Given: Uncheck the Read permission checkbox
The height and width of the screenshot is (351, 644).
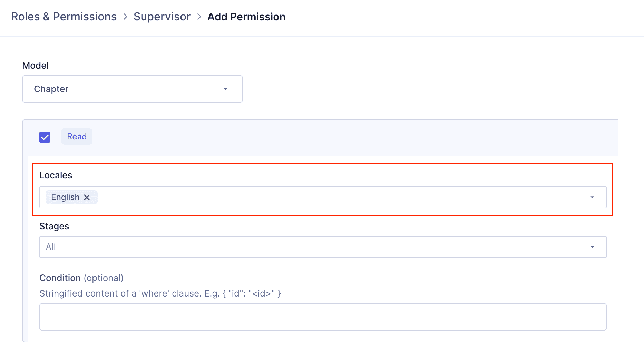Looking at the screenshot, I should pyautogui.click(x=45, y=137).
